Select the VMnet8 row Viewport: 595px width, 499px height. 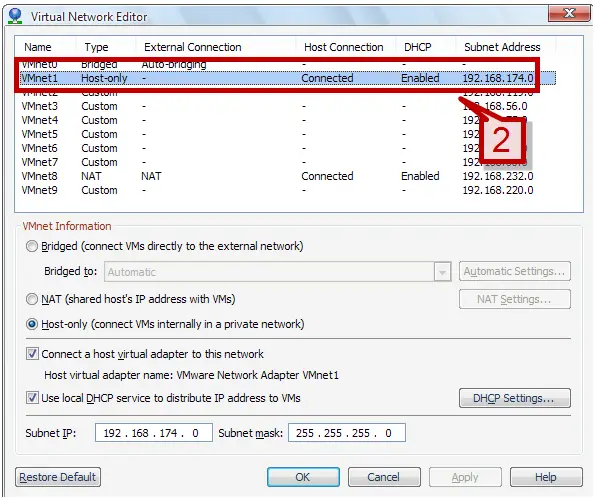pyautogui.click(x=288, y=176)
